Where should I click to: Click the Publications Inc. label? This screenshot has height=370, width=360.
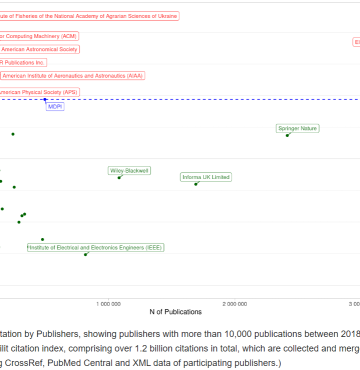(x=23, y=62)
